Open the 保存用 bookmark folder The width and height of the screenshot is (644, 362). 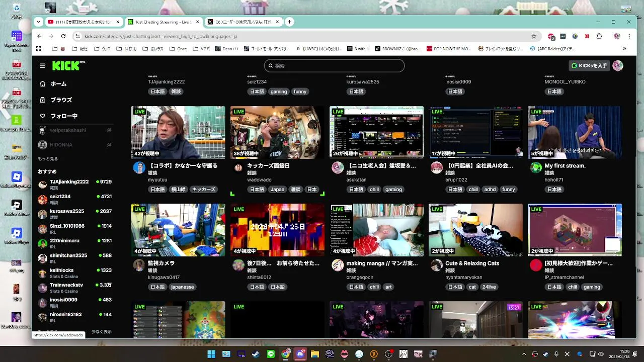click(x=127, y=49)
